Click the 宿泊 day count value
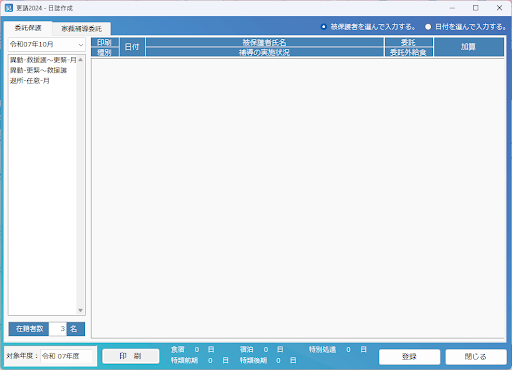This screenshot has width=512, height=370. click(x=266, y=350)
